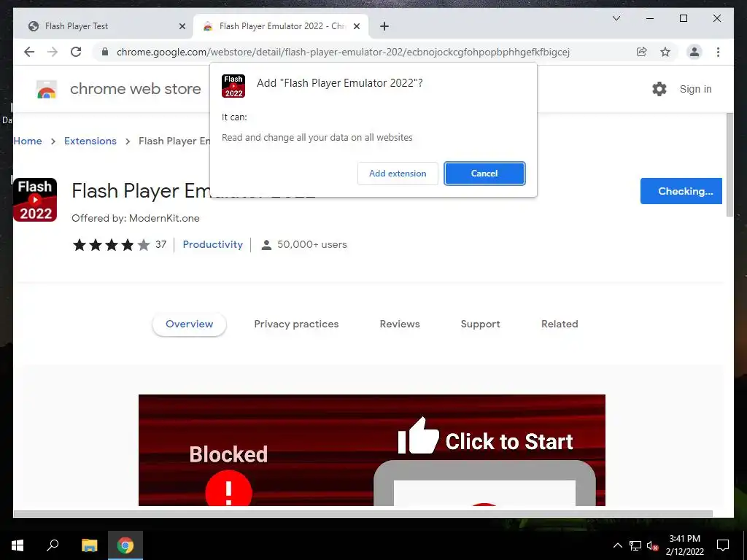Click the Flash 2022 extension icon on page
This screenshot has width=747, height=560.
tap(35, 200)
